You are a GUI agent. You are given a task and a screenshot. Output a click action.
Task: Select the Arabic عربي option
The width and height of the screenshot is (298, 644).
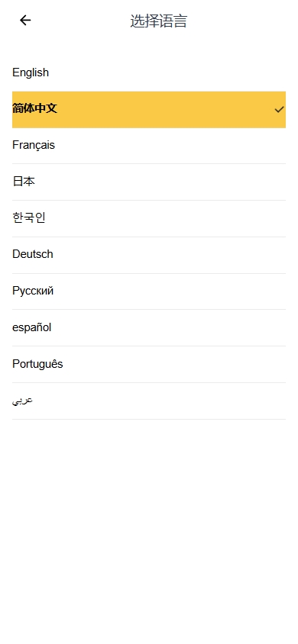149,401
